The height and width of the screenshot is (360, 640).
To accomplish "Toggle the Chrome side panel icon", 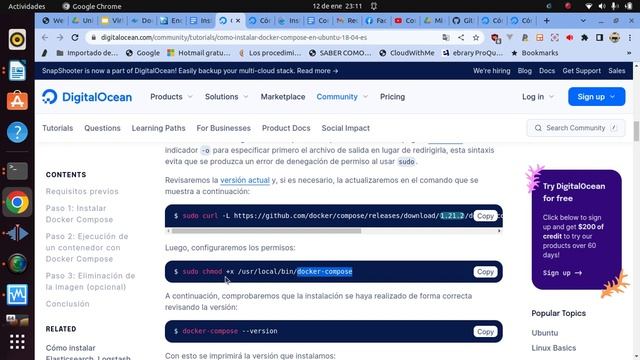I will click(600, 38).
